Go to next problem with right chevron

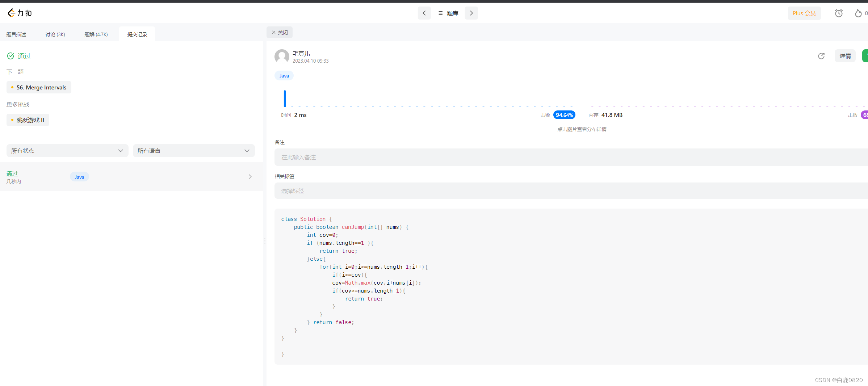click(x=471, y=13)
